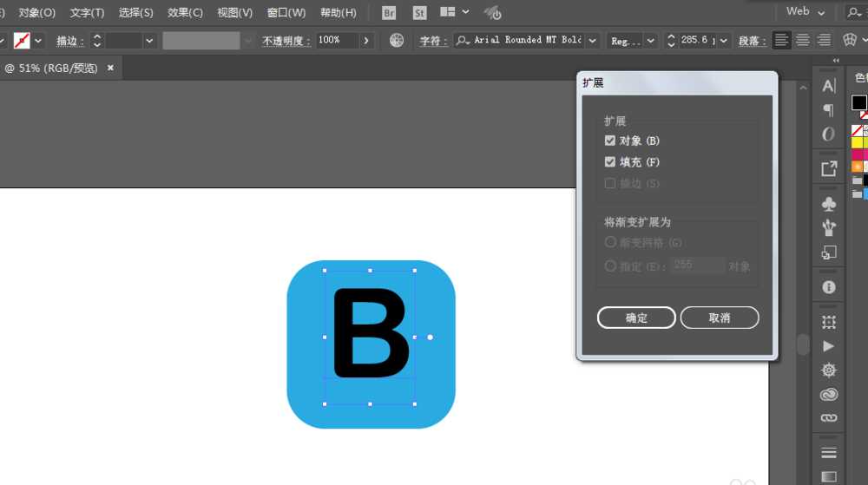Collapse the panel dock double-arrow
The image size is (868, 485).
836,60
